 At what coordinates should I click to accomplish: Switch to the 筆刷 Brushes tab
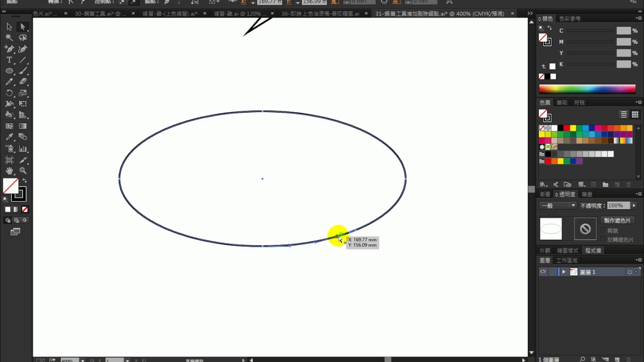pyautogui.click(x=562, y=103)
